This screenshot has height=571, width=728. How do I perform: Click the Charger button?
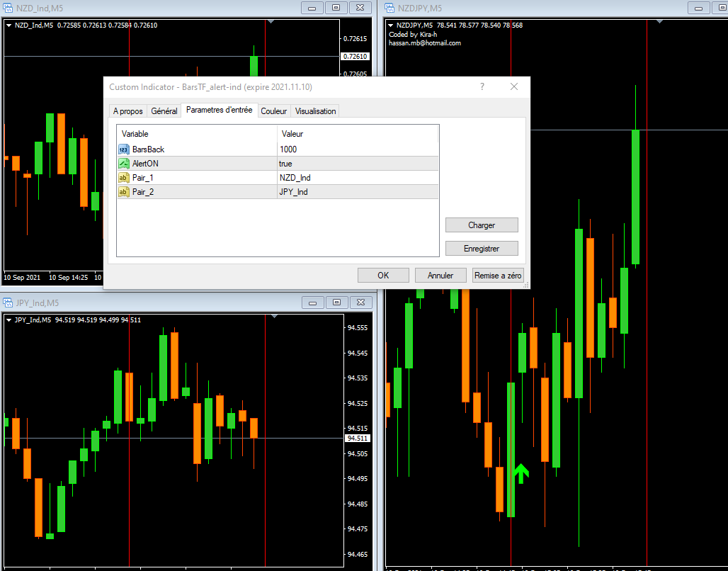click(x=482, y=225)
